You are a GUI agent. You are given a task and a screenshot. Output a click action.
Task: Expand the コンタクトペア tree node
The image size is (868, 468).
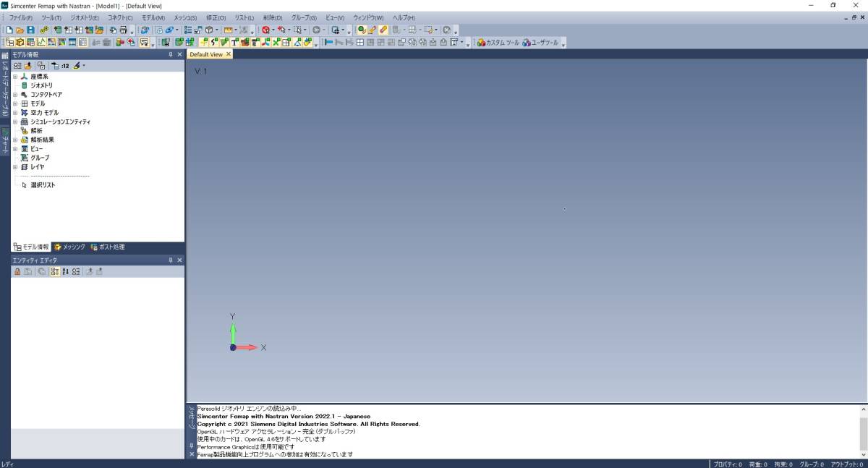click(15, 95)
